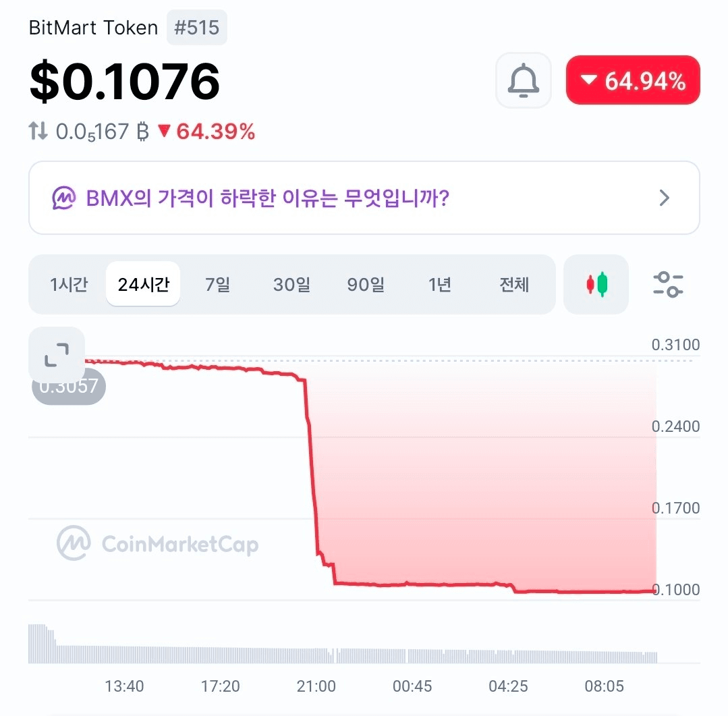Tap the red down-triangle change indicator

click(164, 130)
